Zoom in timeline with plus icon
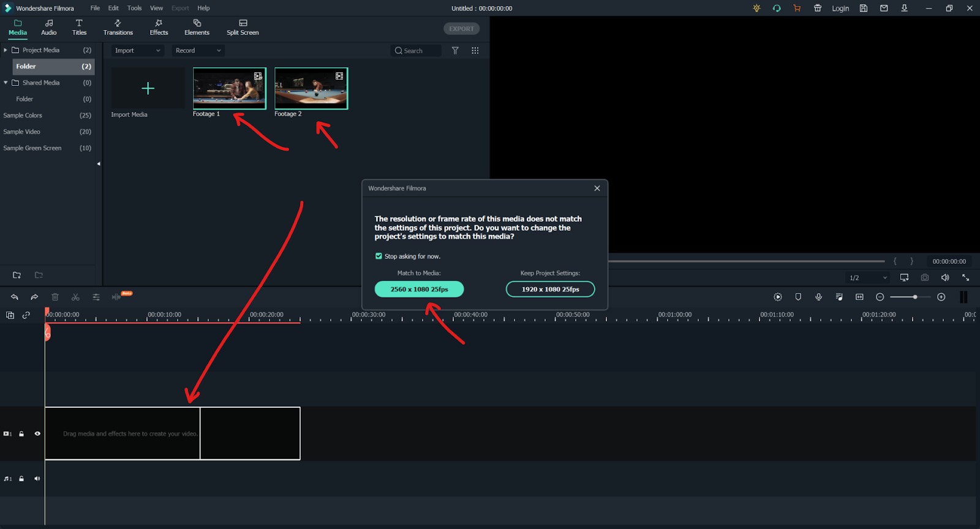 click(x=941, y=297)
